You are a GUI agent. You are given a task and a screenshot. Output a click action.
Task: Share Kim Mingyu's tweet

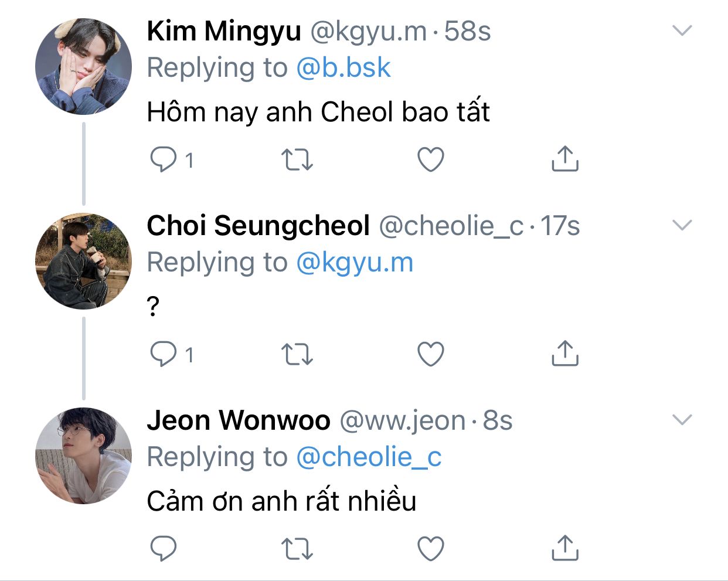[564, 159]
